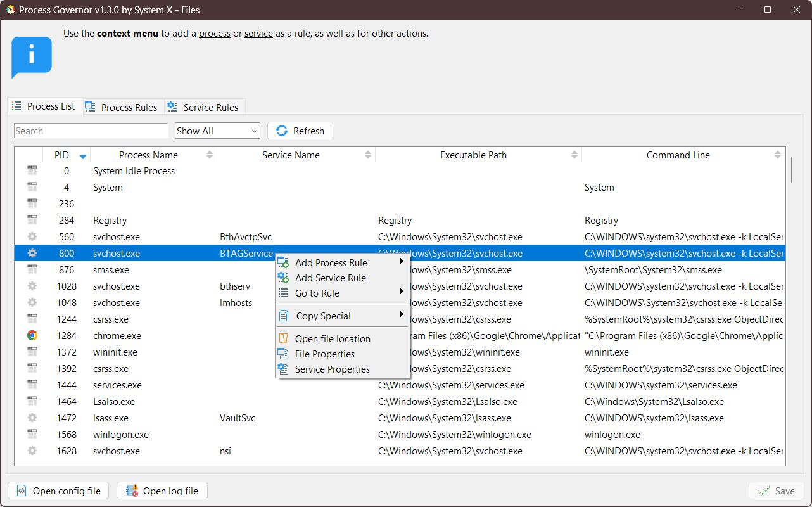Expand the Go to Rule submenu
812x507 pixels.
click(329, 293)
